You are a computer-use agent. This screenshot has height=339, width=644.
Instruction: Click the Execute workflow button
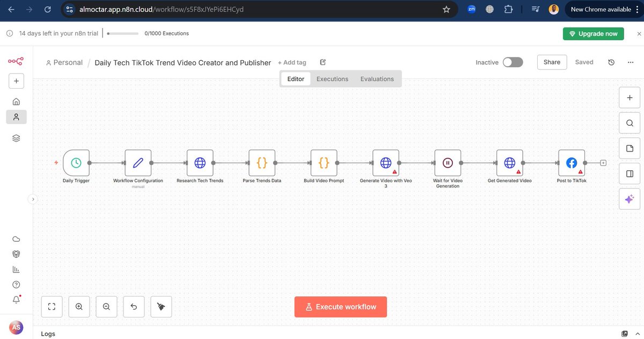(x=341, y=307)
